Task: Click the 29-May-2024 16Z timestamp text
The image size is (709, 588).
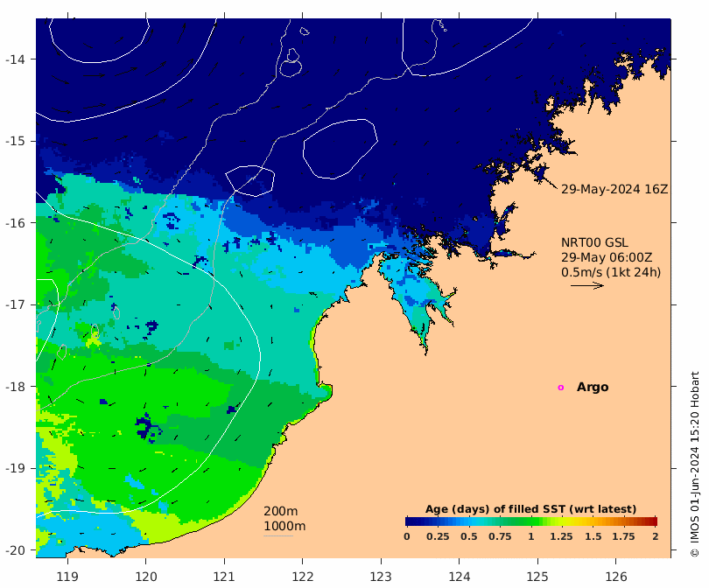Action: pos(614,189)
